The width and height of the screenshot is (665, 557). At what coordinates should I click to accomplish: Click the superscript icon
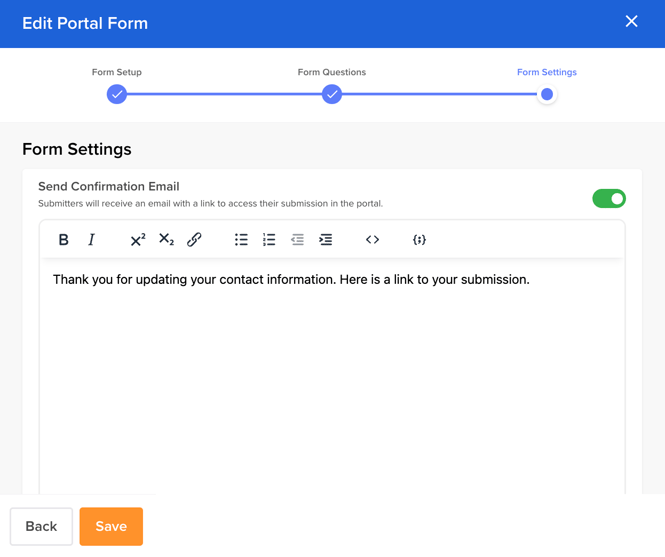(x=138, y=240)
